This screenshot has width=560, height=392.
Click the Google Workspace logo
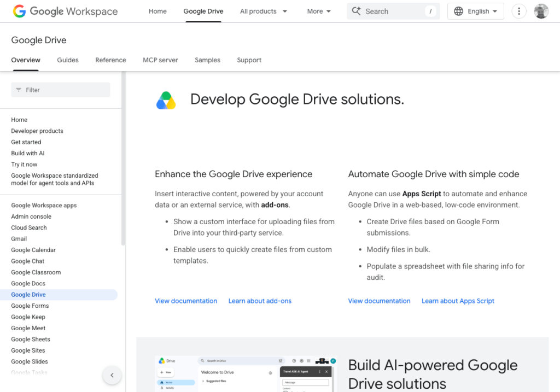pyautogui.click(x=65, y=11)
